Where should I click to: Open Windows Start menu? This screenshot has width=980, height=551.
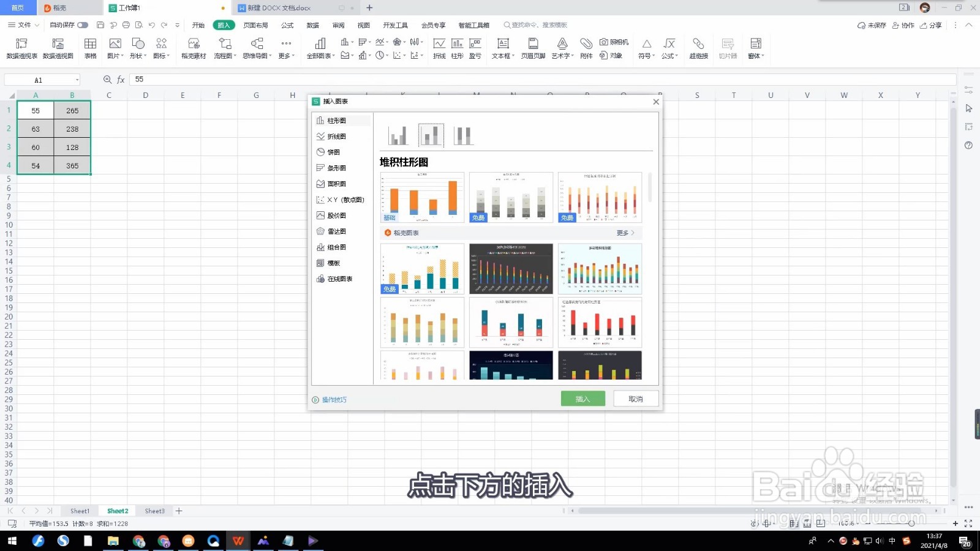click(x=12, y=541)
